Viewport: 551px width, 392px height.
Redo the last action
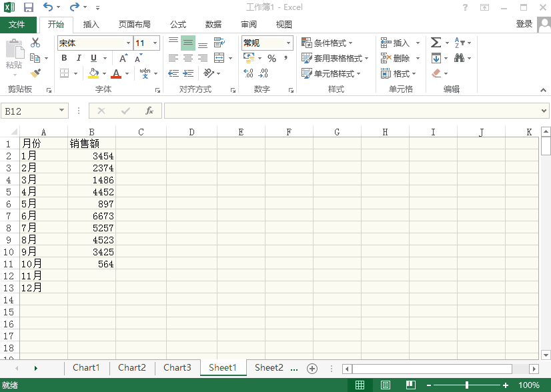[x=75, y=7]
